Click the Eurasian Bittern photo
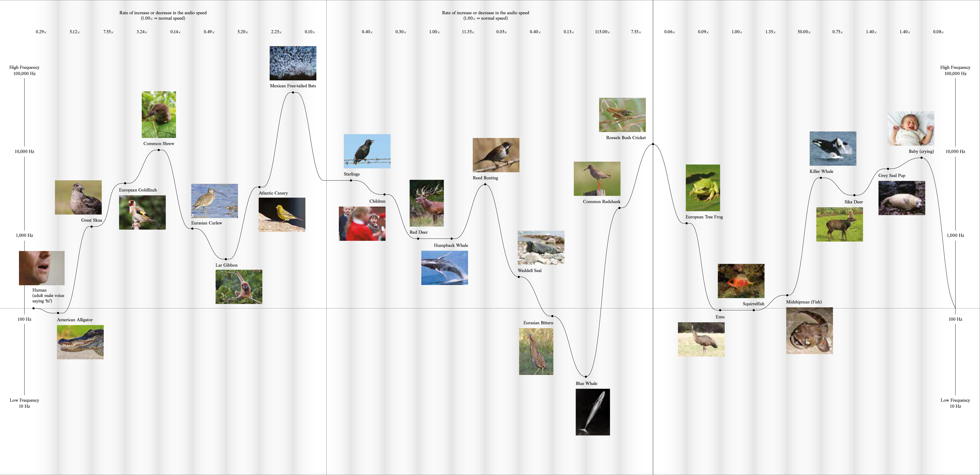The width and height of the screenshot is (980, 475). (x=536, y=352)
